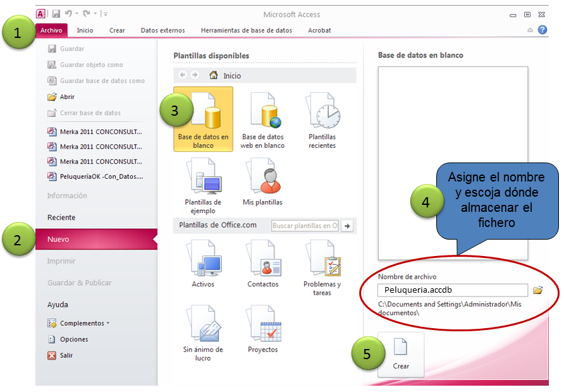Open Herramientas de base de datos tab
This screenshot has height=392, width=564.
point(247,30)
